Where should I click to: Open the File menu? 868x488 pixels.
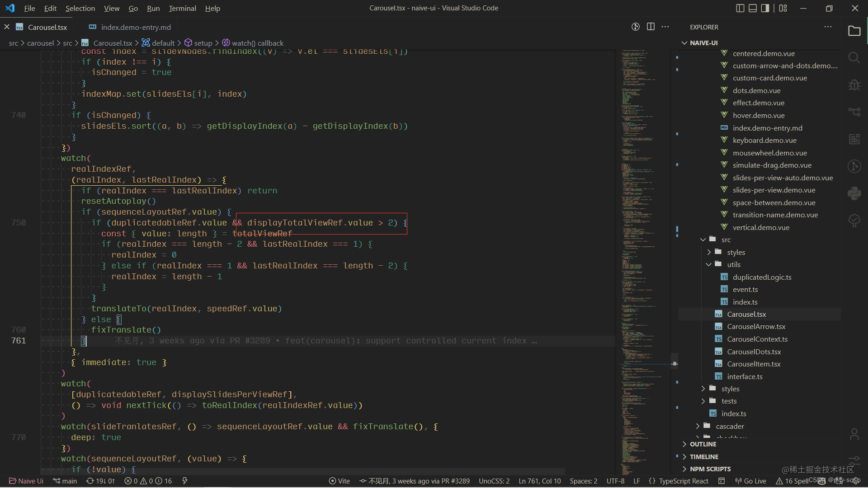[x=29, y=8]
